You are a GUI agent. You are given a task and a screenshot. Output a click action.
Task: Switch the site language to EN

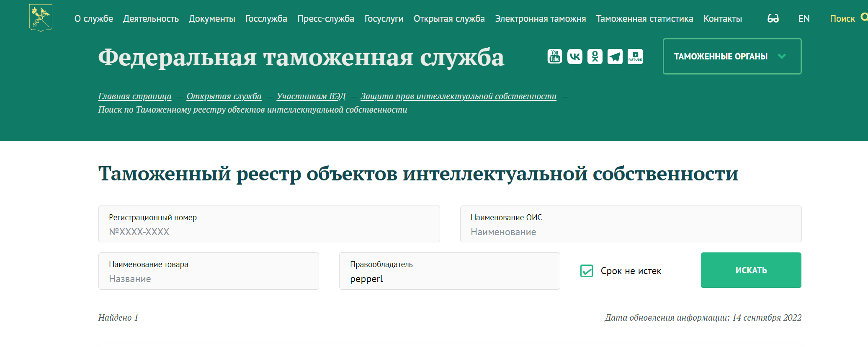(804, 19)
